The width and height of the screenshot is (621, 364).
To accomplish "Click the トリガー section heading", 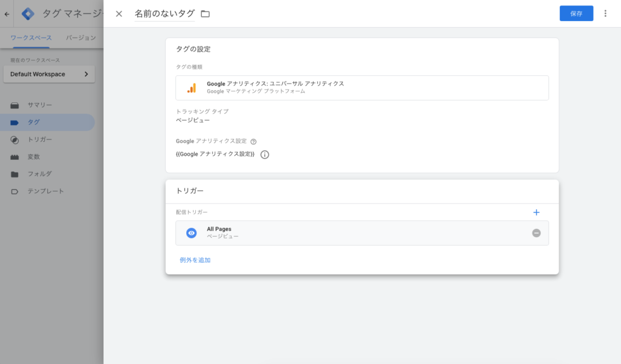I will point(190,191).
